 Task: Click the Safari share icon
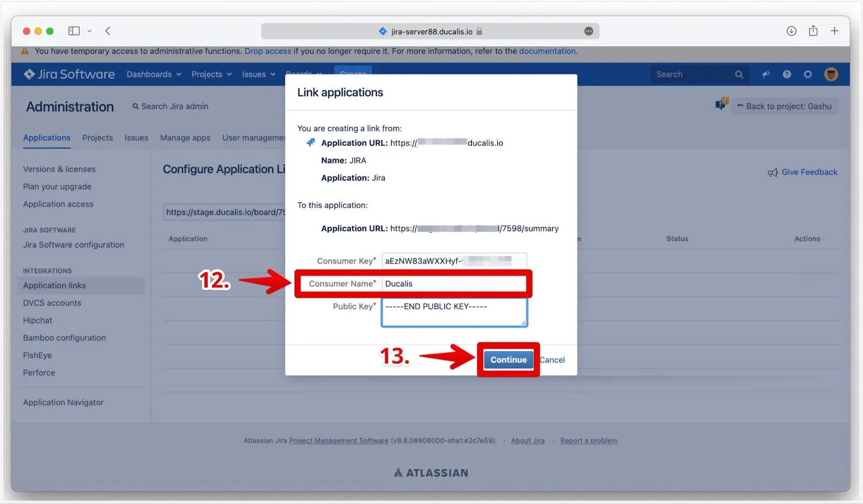click(x=813, y=31)
